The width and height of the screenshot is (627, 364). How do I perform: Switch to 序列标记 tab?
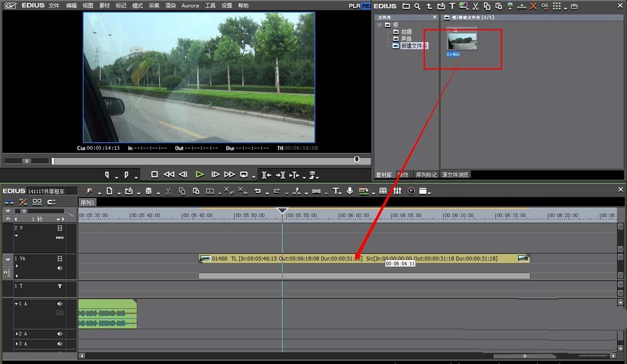click(426, 175)
